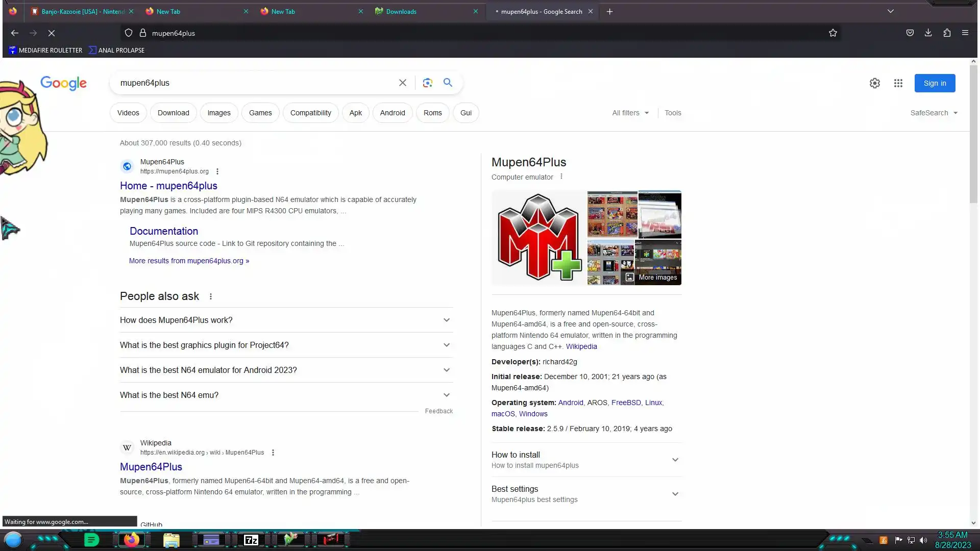
Task: Open 'Home - mupen64plus' result link
Action: point(168,186)
